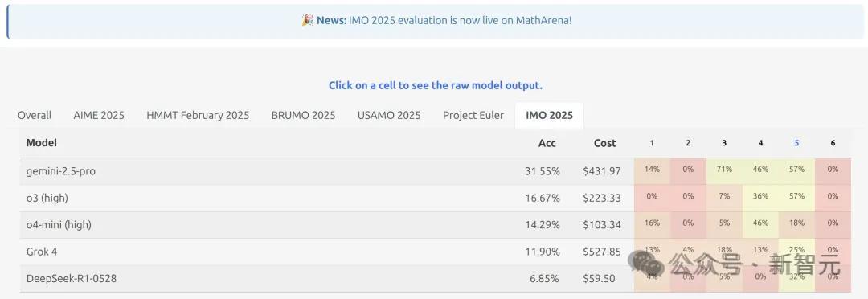The image size is (868, 299).
Task: Open o4-mini (high) problem 1 cell 16%
Action: (652, 224)
